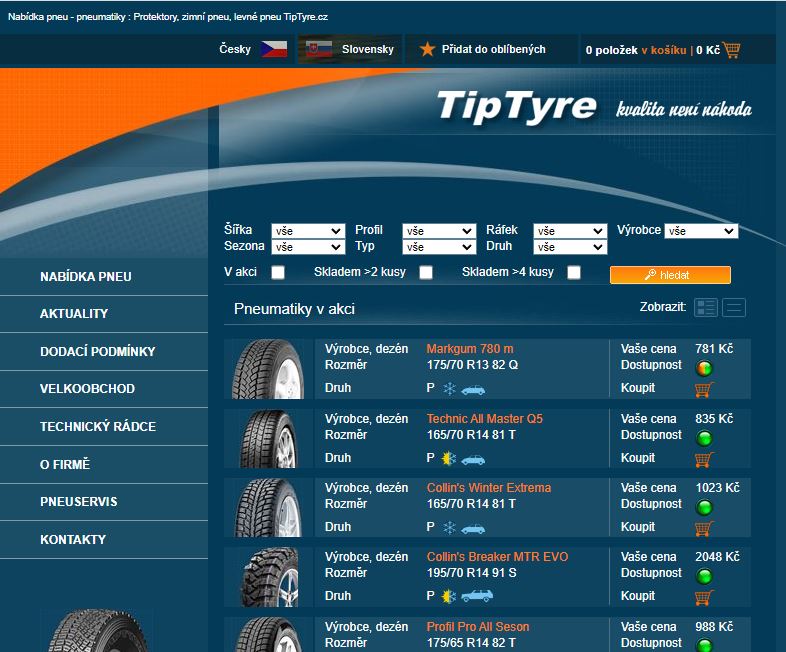This screenshot has height=652, width=786.
Task: Open Technic All Master Q5 product link
Action: point(485,419)
